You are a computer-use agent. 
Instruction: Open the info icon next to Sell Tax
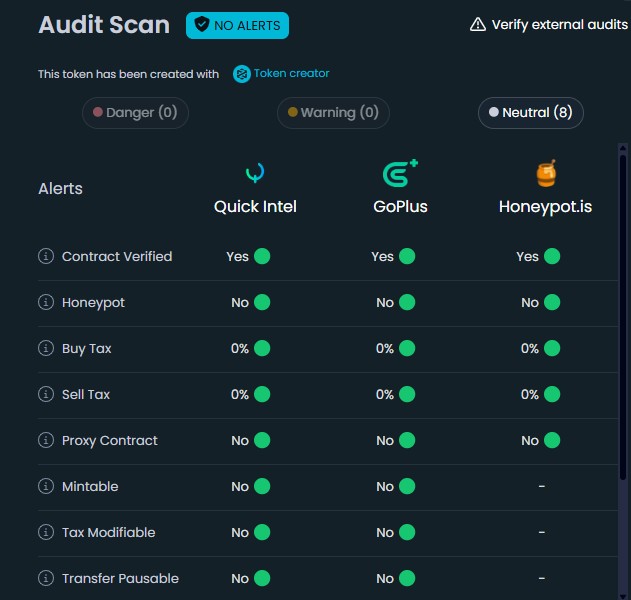[46, 394]
